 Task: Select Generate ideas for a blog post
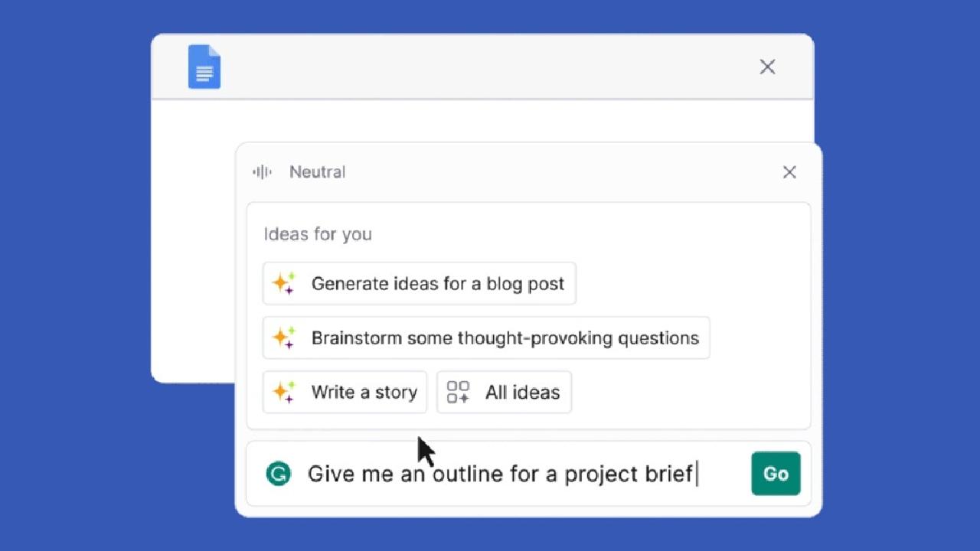[x=437, y=284]
